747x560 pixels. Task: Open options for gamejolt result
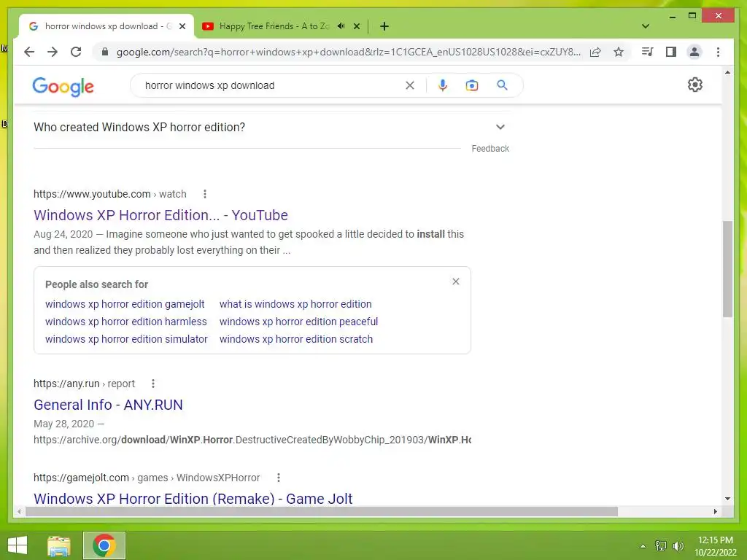point(278,478)
